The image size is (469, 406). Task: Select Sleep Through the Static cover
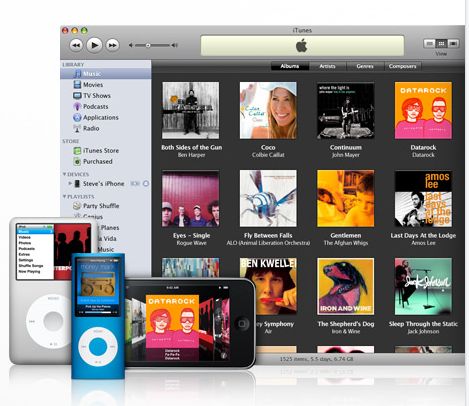[423, 286]
